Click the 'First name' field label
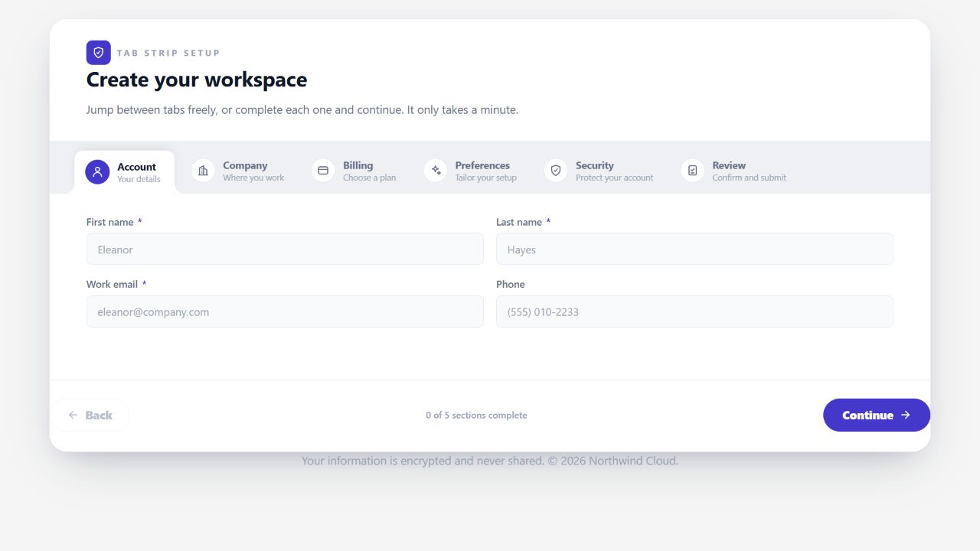 point(109,222)
